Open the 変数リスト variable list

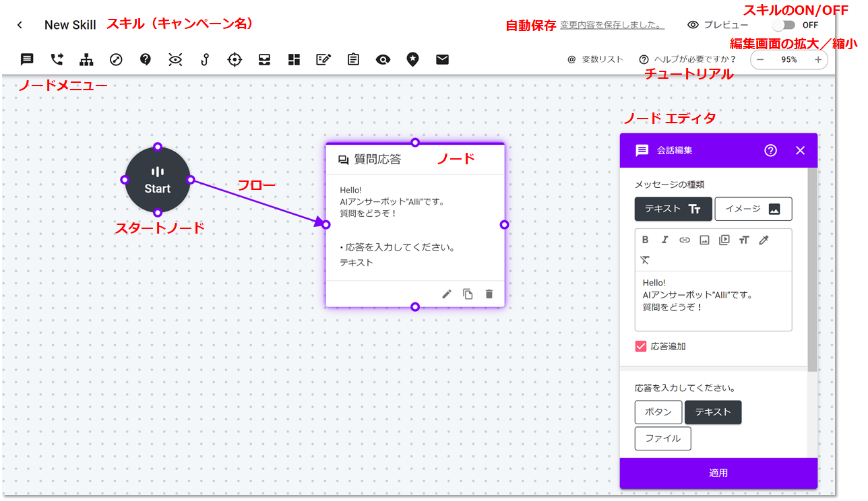pyautogui.click(x=596, y=59)
